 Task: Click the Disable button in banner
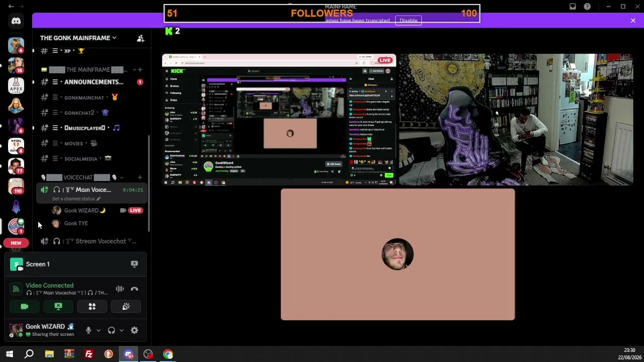click(x=408, y=21)
